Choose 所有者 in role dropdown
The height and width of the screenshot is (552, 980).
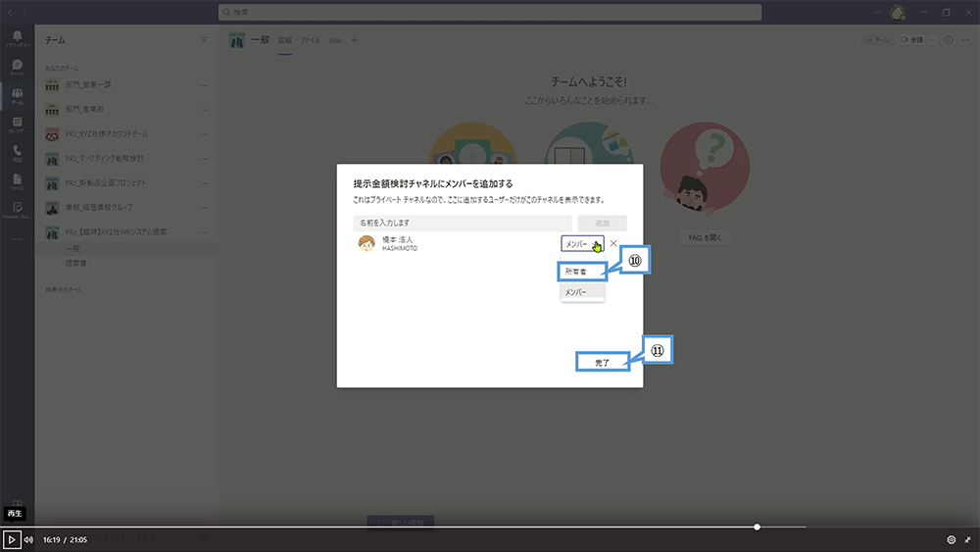pyautogui.click(x=582, y=272)
